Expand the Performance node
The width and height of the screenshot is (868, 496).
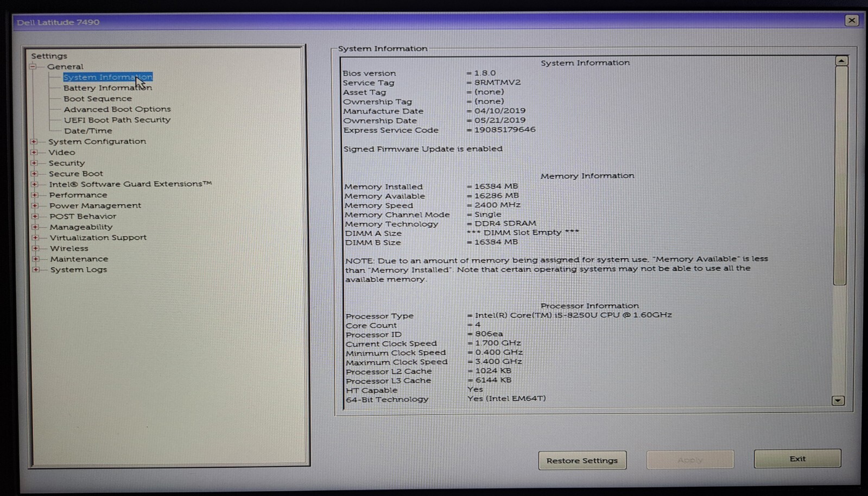35,195
